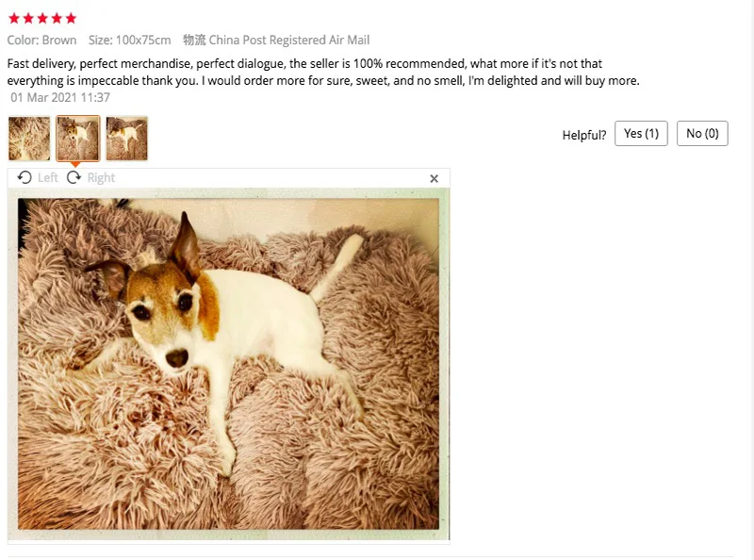Mark review helpful with Yes (1)

coord(641,133)
